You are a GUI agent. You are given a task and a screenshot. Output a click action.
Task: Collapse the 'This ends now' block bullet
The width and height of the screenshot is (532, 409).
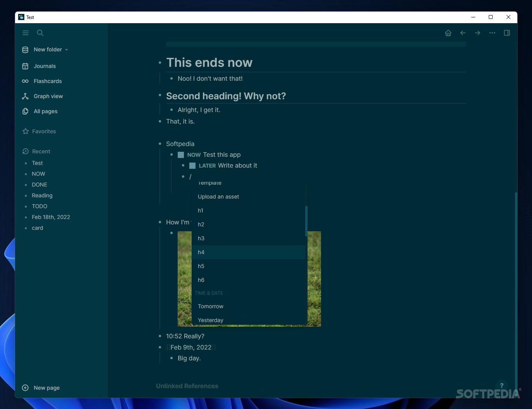click(x=160, y=63)
